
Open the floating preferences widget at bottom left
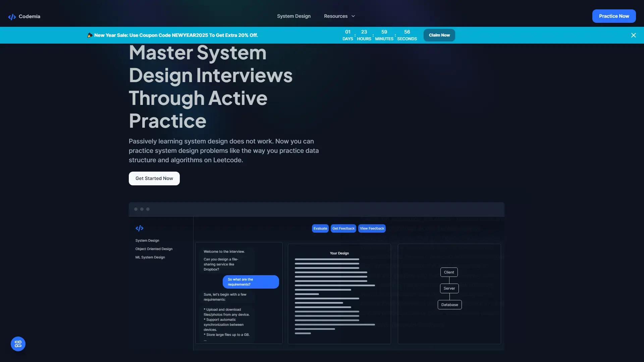pyautogui.click(x=18, y=344)
